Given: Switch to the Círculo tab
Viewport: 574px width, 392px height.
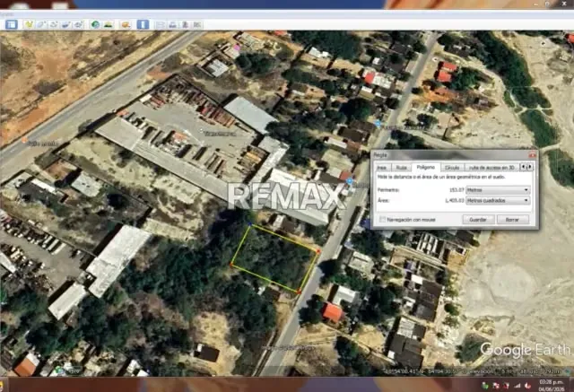Looking at the screenshot, I should [452, 167].
